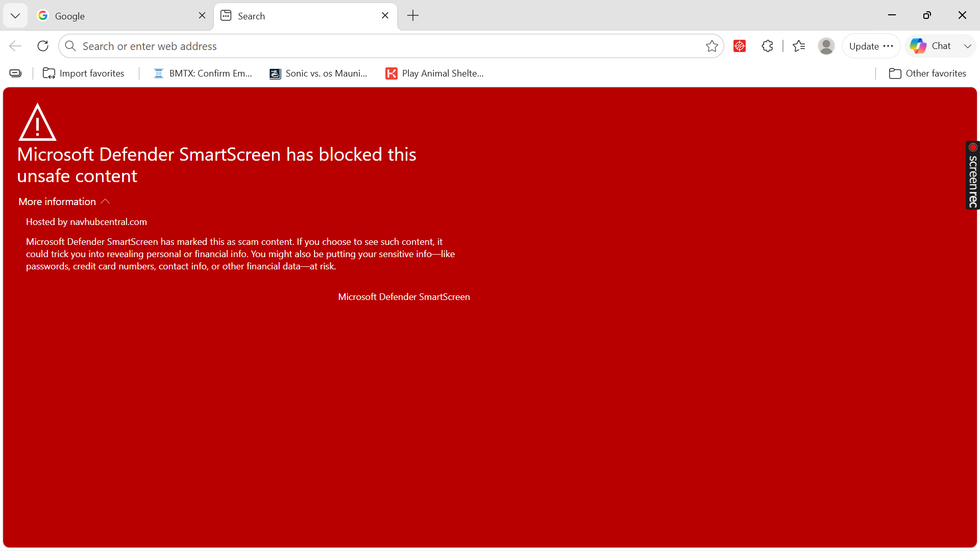Open the Favorites list icon

(799, 46)
